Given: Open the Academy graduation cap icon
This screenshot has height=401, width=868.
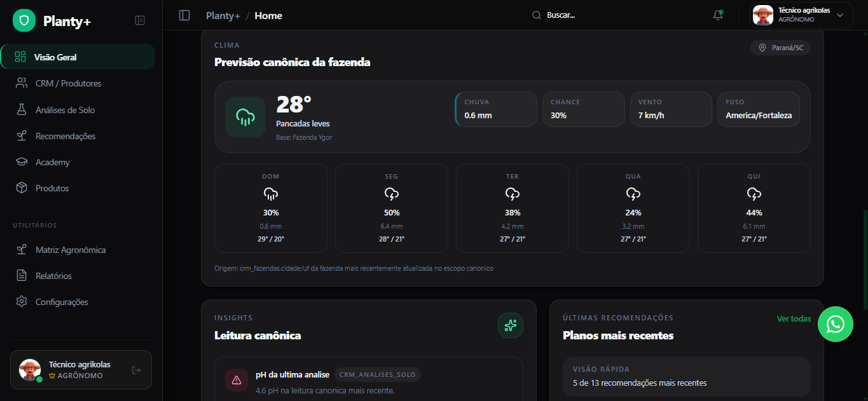Looking at the screenshot, I should pos(22,162).
